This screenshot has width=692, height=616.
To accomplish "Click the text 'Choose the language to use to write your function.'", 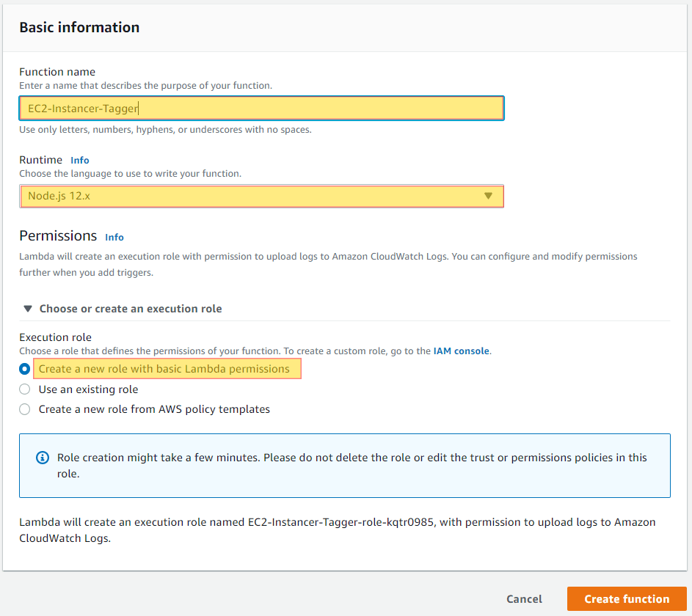I will pos(130,174).
